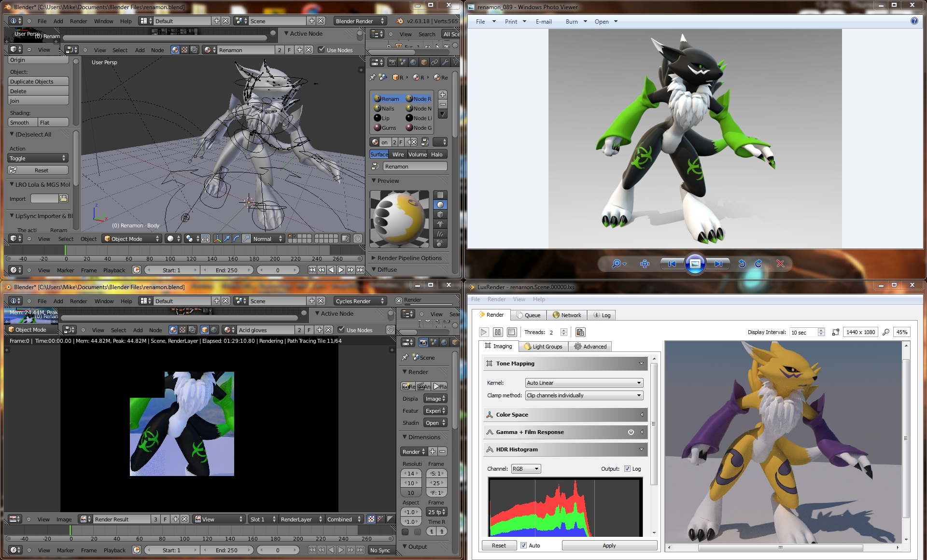
Task: Click Join button in tool shelf
Action: [x=38, y=101]
